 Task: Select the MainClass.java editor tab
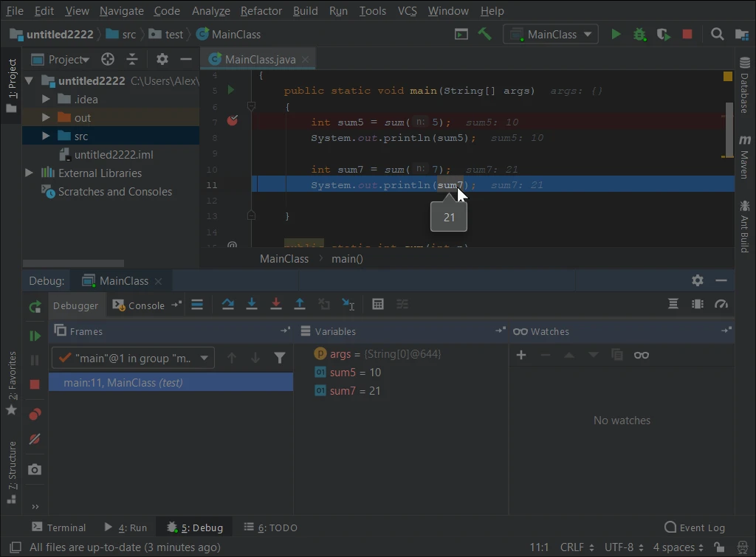click(x=258, y=59)
